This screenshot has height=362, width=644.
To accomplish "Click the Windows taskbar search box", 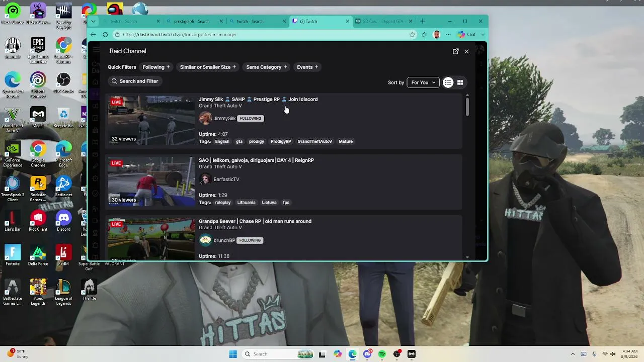I will tap(278, 354).
